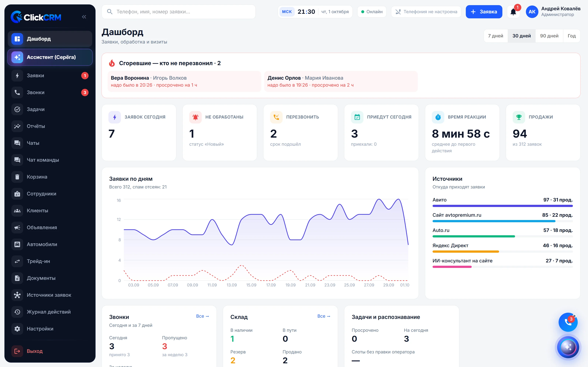Open Объявления megaphone icon in sidebar
Screen dimensions: 588x367
[17, 227]
